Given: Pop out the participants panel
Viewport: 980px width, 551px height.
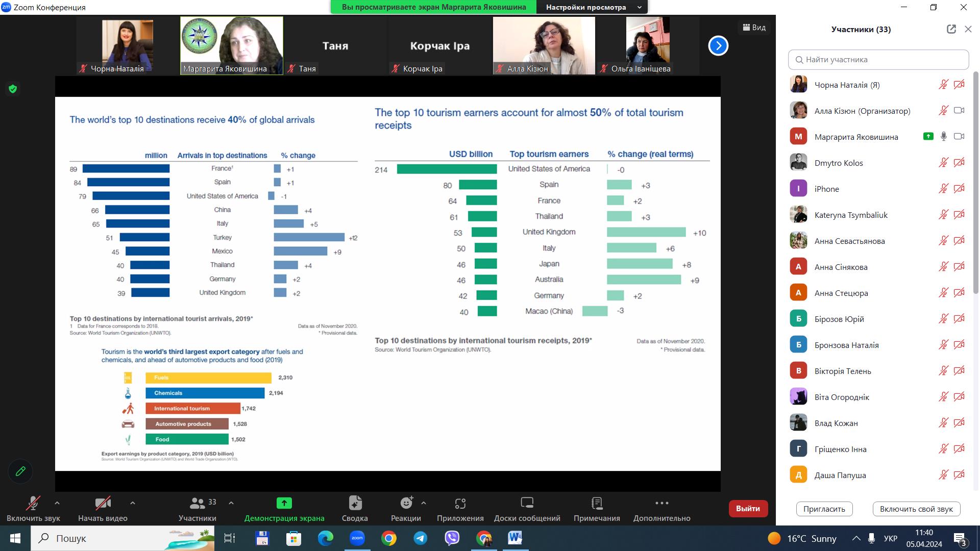Looking at the screenshot, I should 951,29.
